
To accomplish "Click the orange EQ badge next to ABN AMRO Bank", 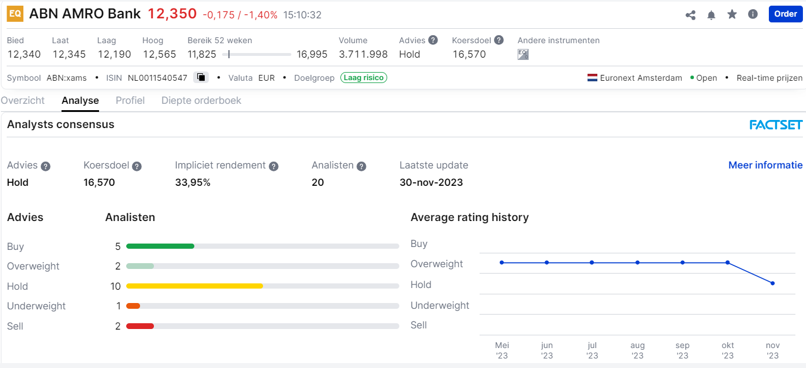I will point(15,14).
